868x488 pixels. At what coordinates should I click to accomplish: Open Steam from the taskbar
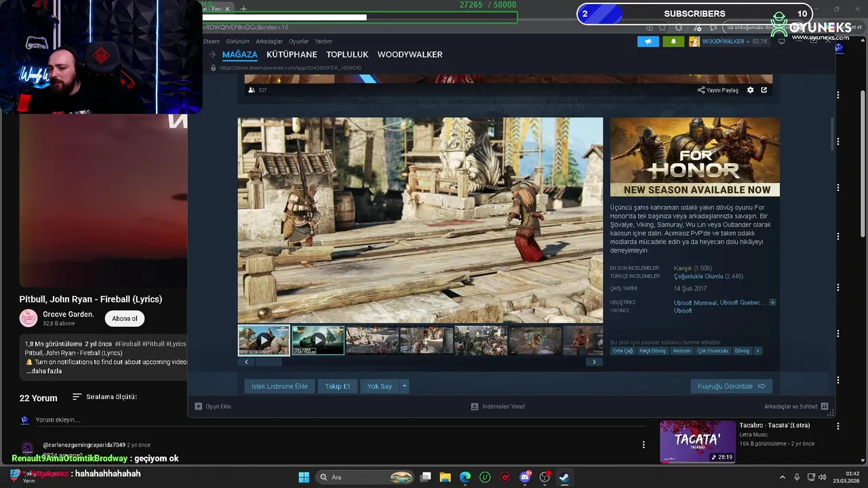tap(564, 477)
